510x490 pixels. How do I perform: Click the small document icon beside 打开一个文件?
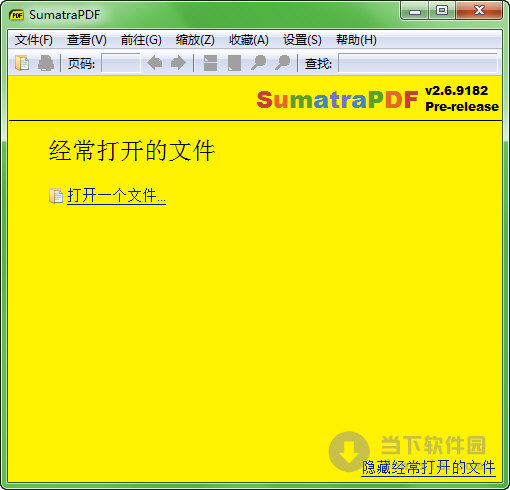[x=56, y=196]
